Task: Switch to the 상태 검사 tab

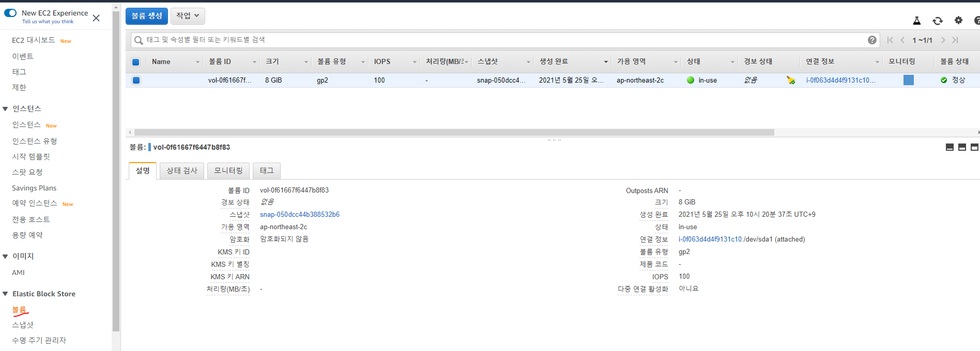Action: [182, 171]
